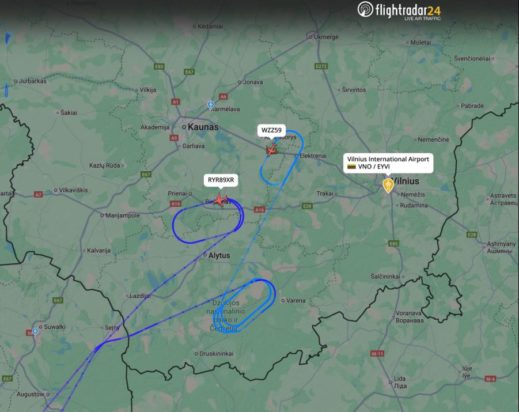The height and width of the screenshot is (412, 519).
Task: Open the RYR89XR flight label
Action: (221, 180)
